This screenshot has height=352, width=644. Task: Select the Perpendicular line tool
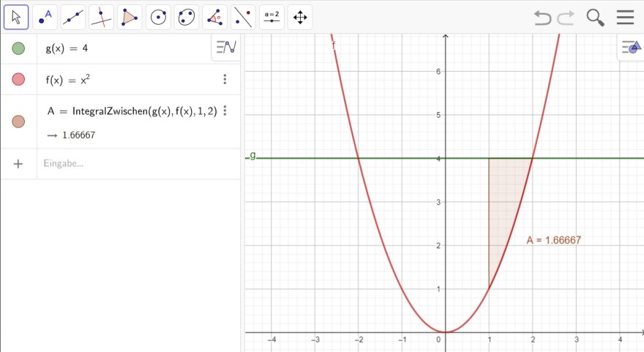102,18
